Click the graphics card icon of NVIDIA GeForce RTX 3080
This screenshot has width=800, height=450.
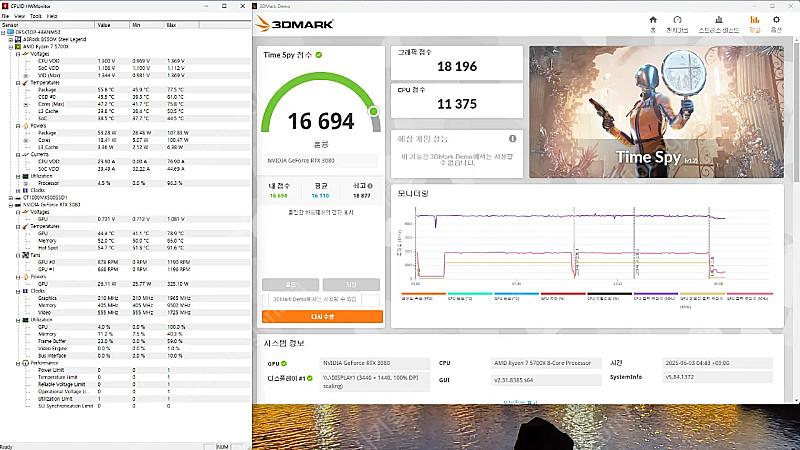pos(18,205)
